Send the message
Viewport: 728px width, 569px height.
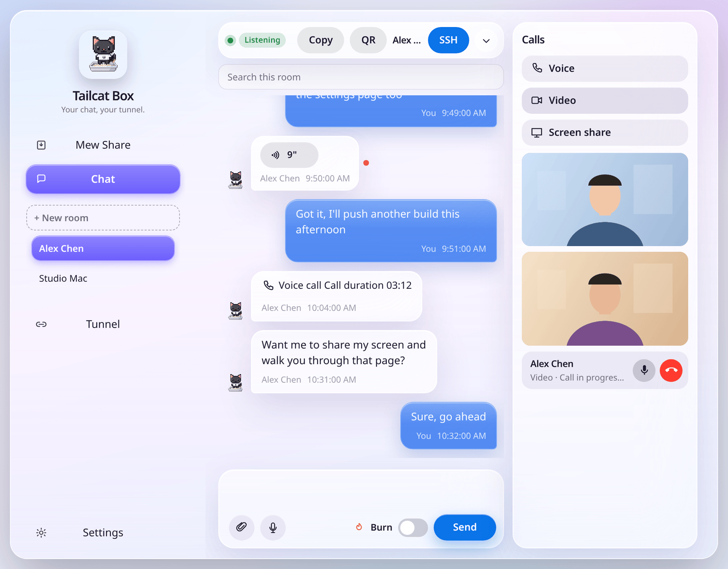click(464, 527)
